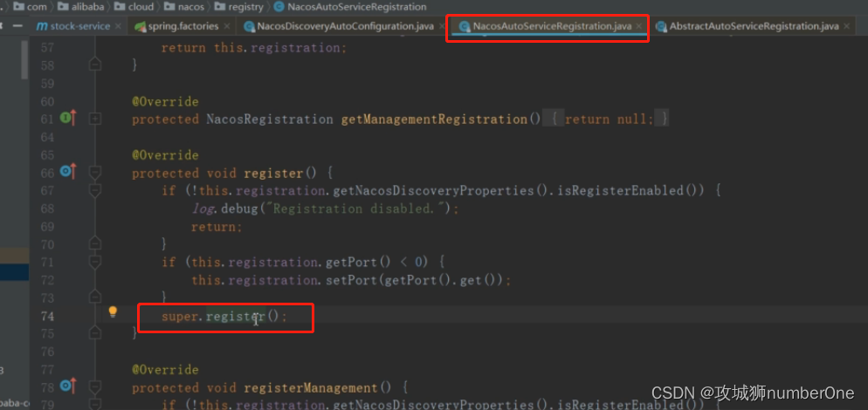868x410 pixels.
Task: Close AbstractAutoServiceRegistration.java tab
Action: [847, 26]
